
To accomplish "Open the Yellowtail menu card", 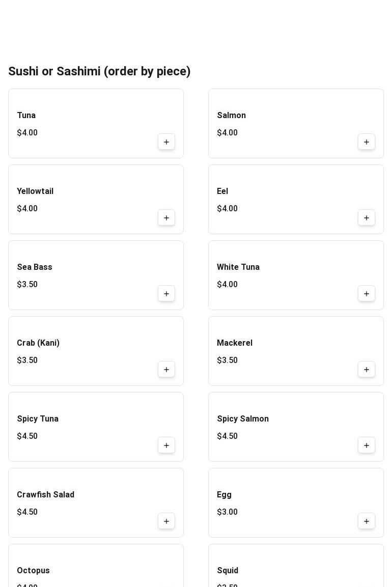I will [96, 199].
